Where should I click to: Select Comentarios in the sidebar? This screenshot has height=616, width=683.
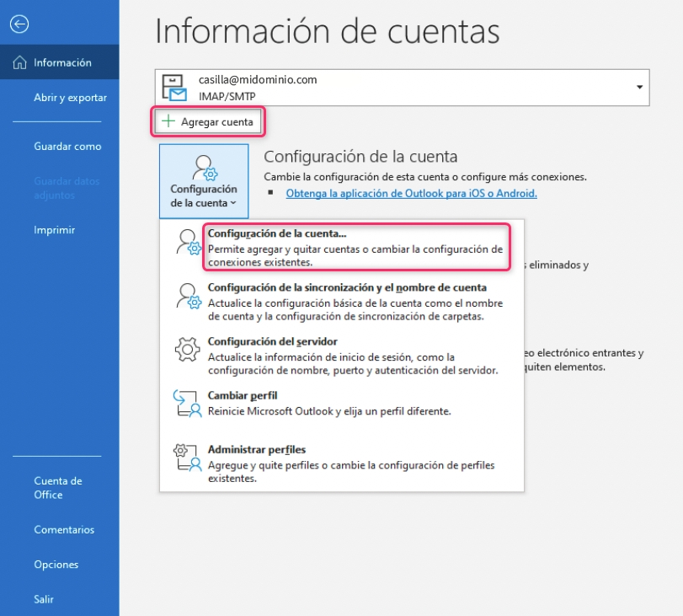64,530
